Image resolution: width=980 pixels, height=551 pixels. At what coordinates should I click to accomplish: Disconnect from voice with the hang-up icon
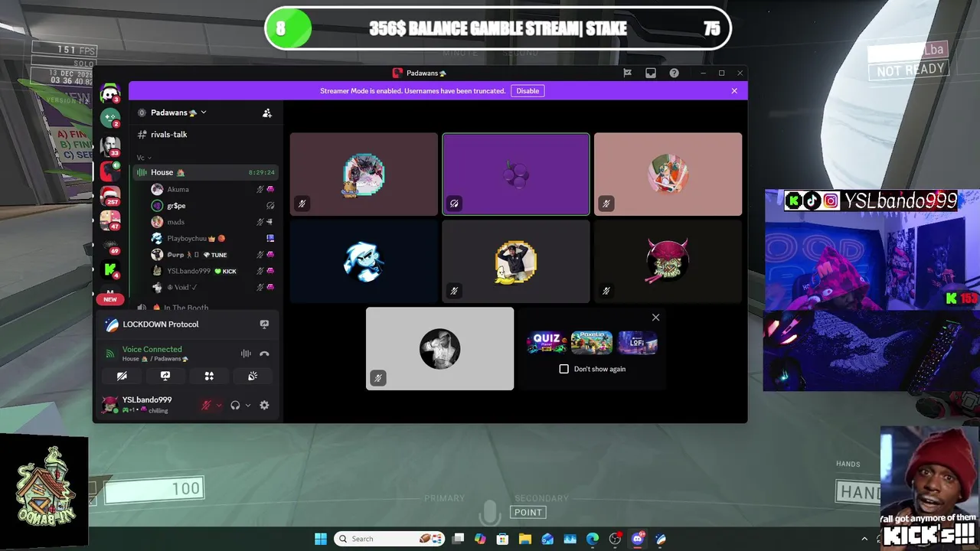264,354
